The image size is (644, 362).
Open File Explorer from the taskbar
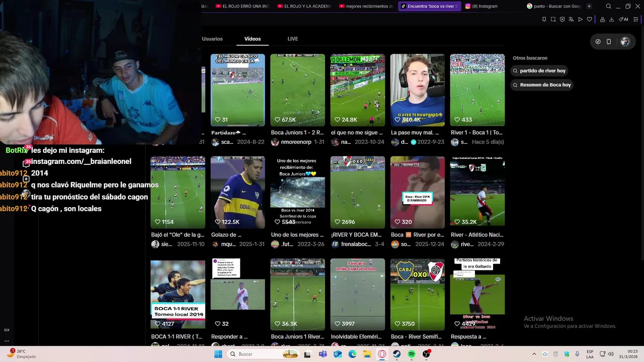click(367, 354)
